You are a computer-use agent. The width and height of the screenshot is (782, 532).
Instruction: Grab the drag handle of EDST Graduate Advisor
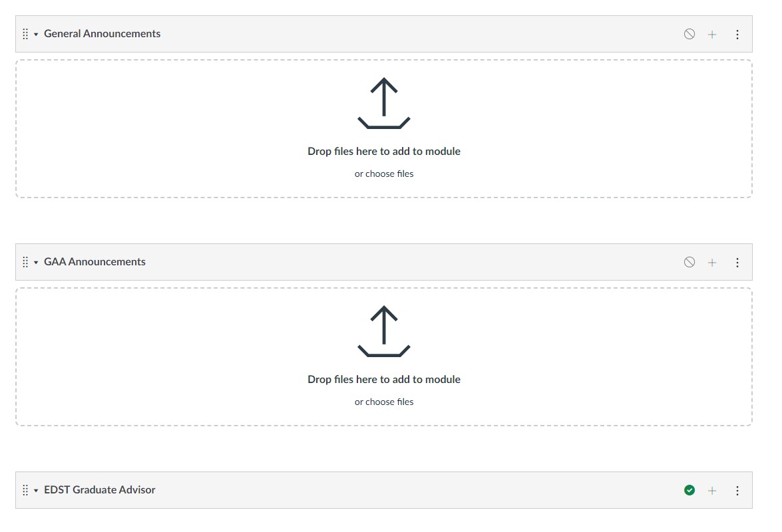point(25,490)
